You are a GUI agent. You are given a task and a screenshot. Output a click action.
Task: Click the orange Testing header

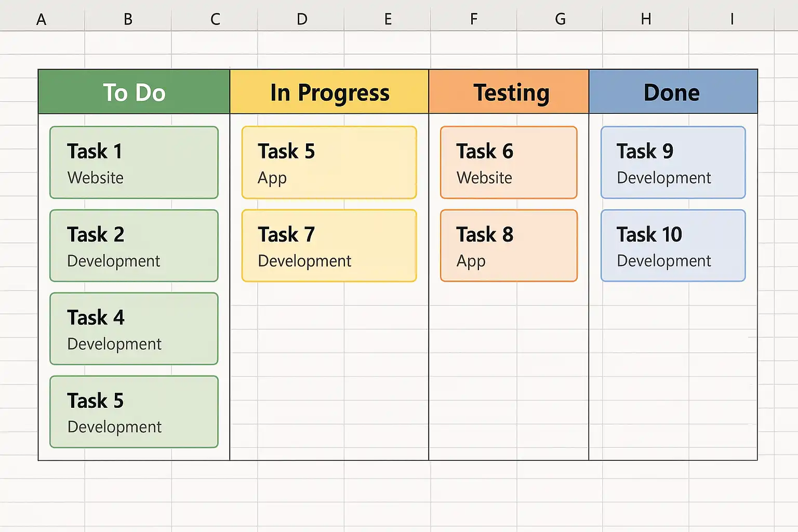click(509, 92)
